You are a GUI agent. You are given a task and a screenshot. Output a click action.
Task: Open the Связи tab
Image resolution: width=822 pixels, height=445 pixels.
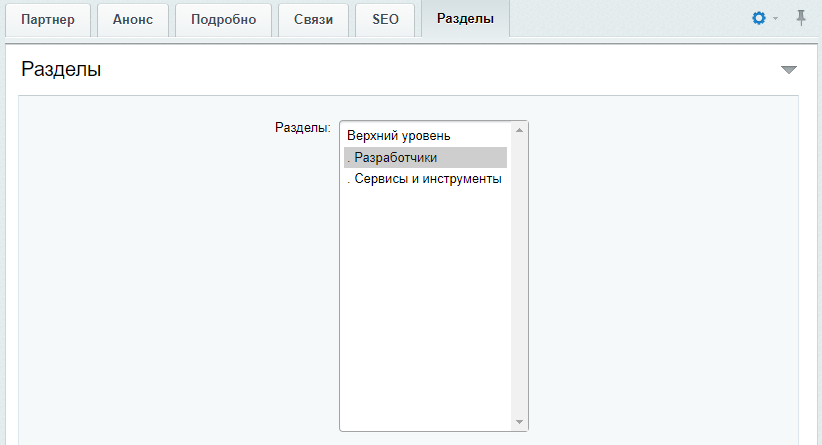click(313, 19)
